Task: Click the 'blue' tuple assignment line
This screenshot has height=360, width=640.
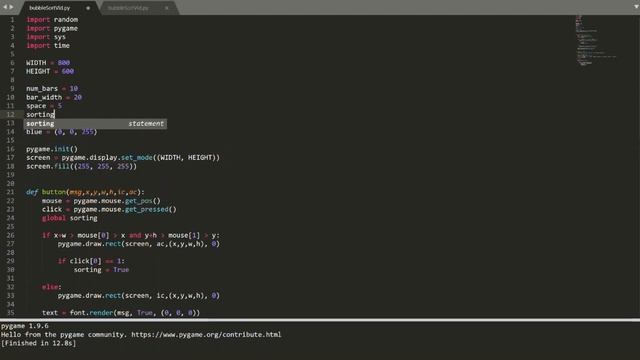Action: coord(62,132)
